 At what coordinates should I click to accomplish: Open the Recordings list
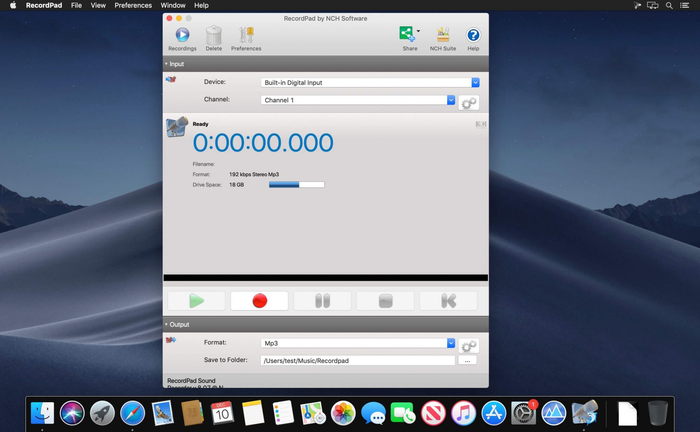182,39
